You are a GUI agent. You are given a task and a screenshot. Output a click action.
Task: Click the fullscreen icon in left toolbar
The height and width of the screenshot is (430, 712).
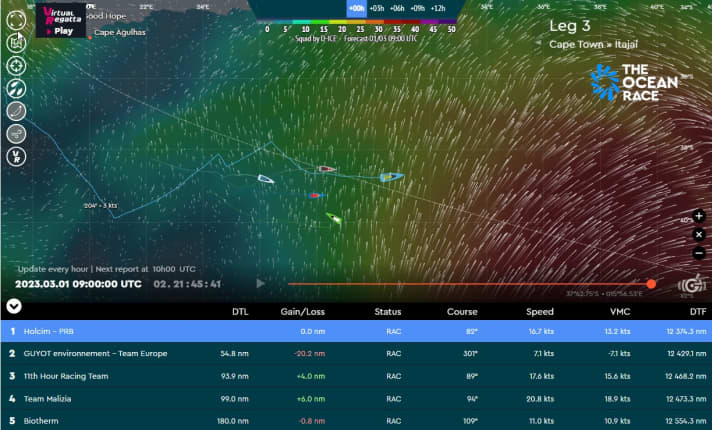click(16, 19)
